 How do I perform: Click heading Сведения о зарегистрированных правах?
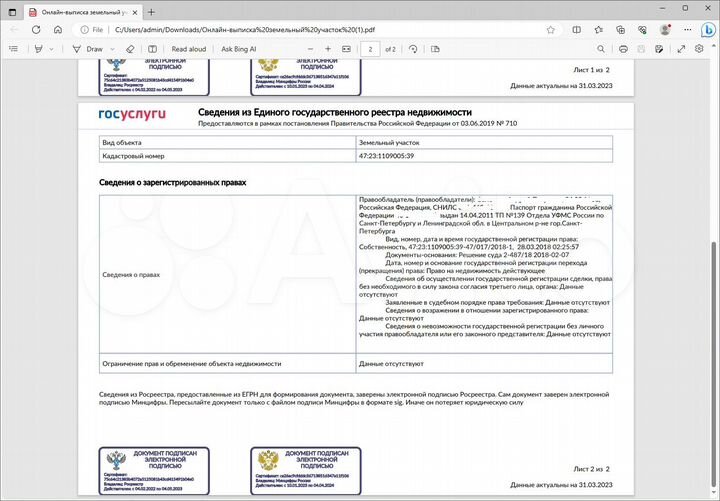tap(173, 182)
